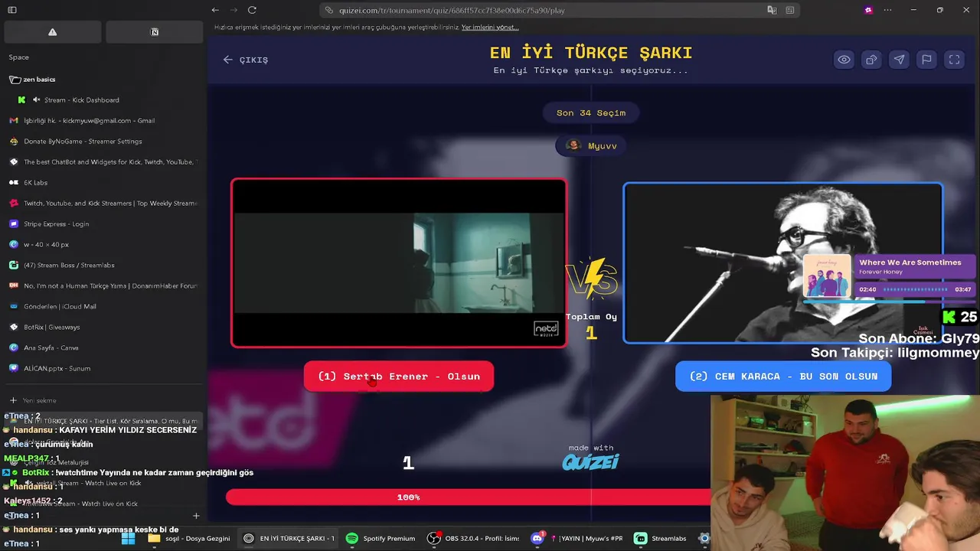
Task: Click the made with Quizei logo
Action: pos(590,458)
